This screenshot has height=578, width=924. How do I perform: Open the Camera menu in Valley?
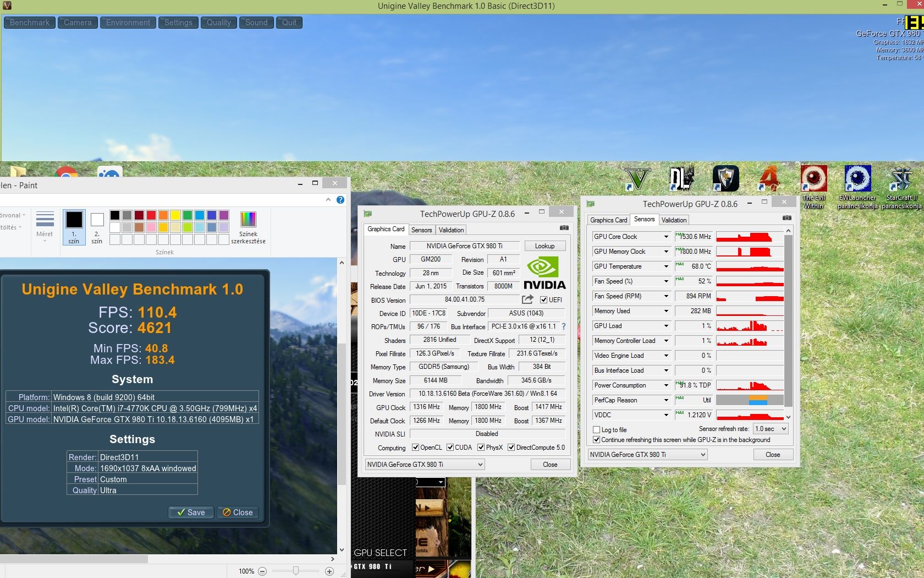(x=78, y=23)
